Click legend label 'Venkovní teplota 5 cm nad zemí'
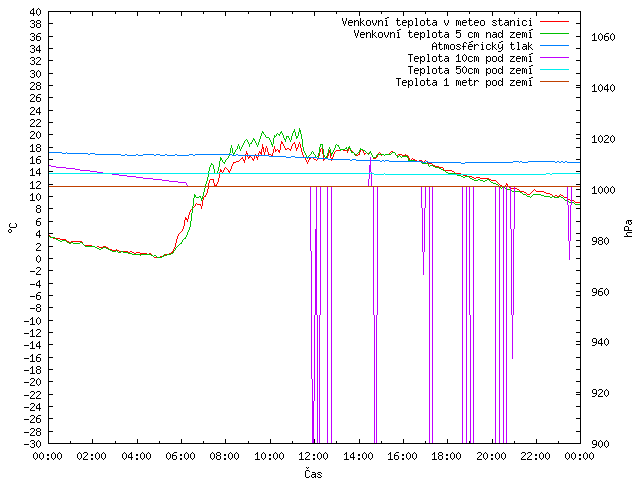The image size is (640, 480). pos(443,34)
